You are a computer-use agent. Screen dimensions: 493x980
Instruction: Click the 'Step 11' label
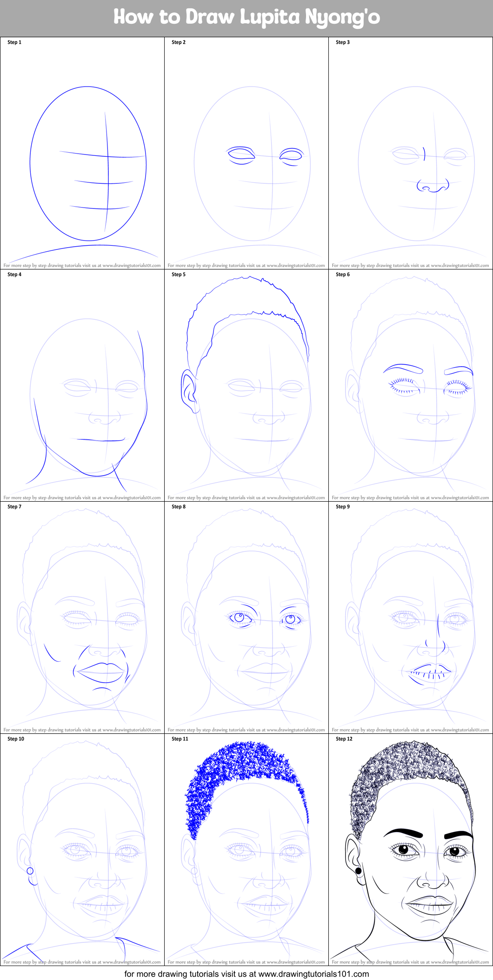[180, 739]
